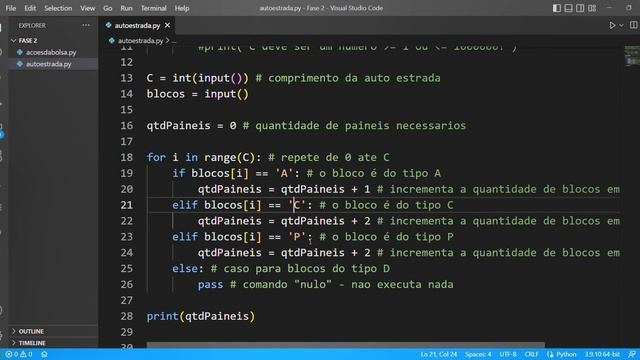Open the Customize Layout icon

pyautogui.click(x=592, y=8)
